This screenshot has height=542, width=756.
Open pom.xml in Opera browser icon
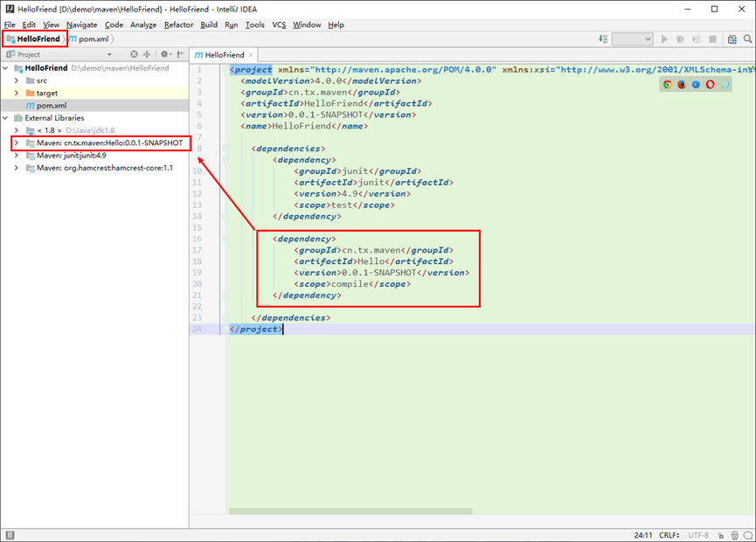pos(711,85)
